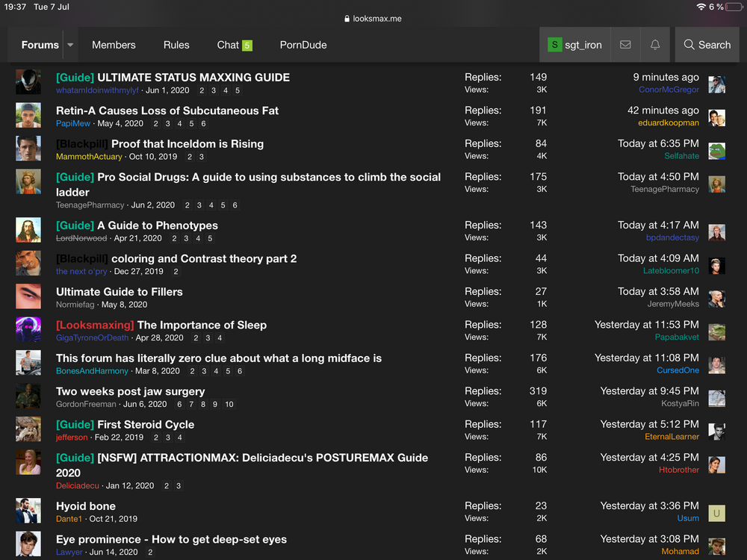Open The Importance of Sleep thread
The height and width of the screenshot is (560, 747).
pyautogui.click(x=202, y=325)
